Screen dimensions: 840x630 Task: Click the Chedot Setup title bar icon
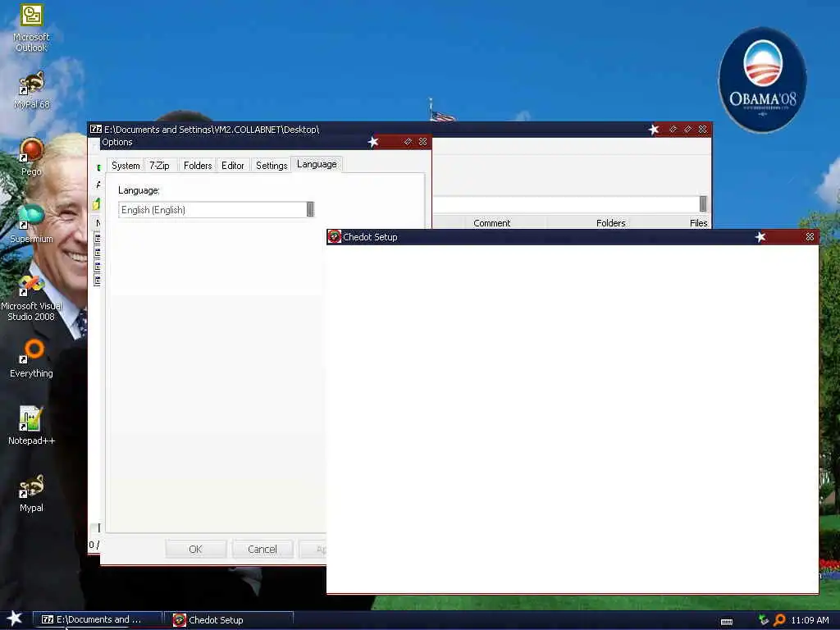point(335,236)
